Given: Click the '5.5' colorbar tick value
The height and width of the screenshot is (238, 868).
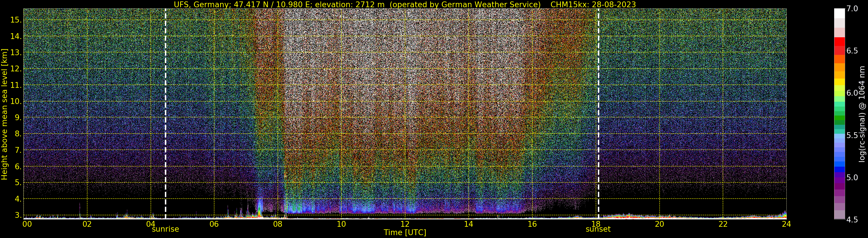Looking at the screenshot, I should coord(852,135).
